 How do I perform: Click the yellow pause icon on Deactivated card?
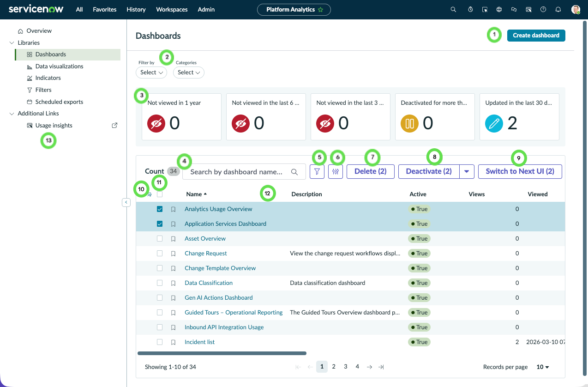(x=409, y=123)
